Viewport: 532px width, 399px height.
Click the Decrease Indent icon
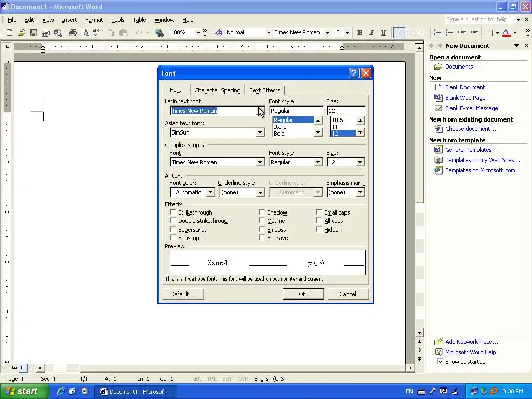(x=462, y=33)
